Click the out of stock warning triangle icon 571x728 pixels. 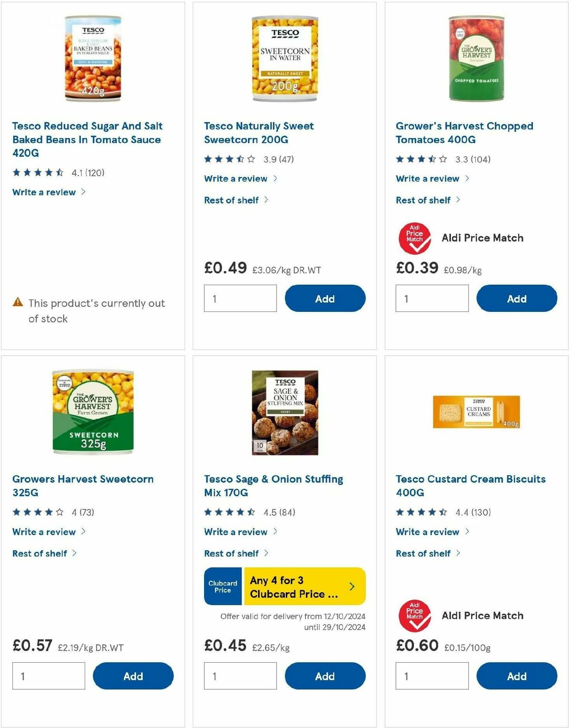17,301
